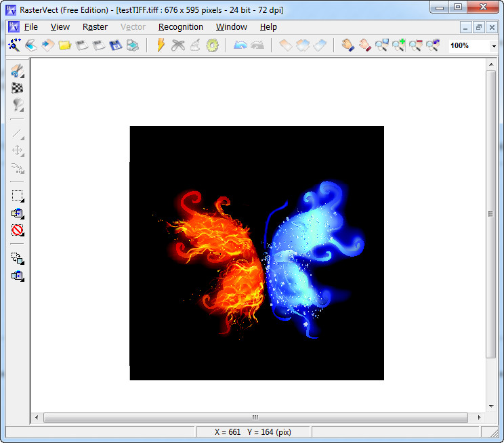Maximize the RasterVect main window

click(x=458, y=7)
